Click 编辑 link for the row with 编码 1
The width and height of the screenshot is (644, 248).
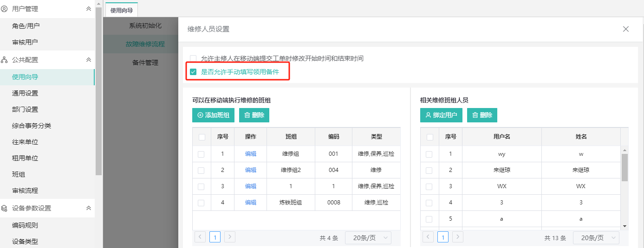[x=251, y=186]
